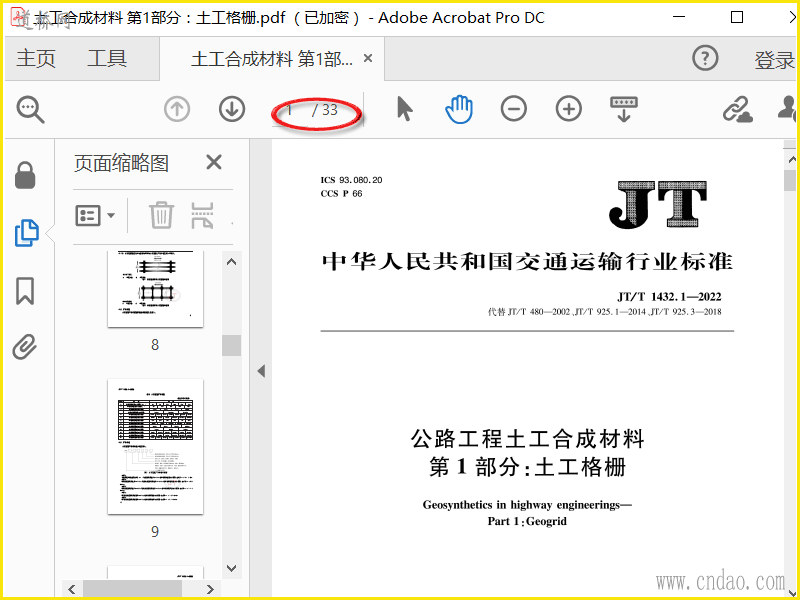Collapse the navigation pane with the triangle

coord(261,371)
